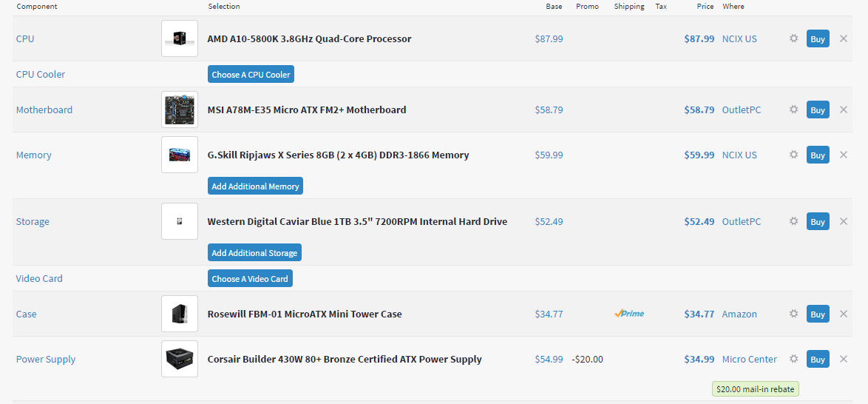Remove the MSI A78M-E35 motherboard with X
Screen dimensions: 868x404
(x=843, y=110)
